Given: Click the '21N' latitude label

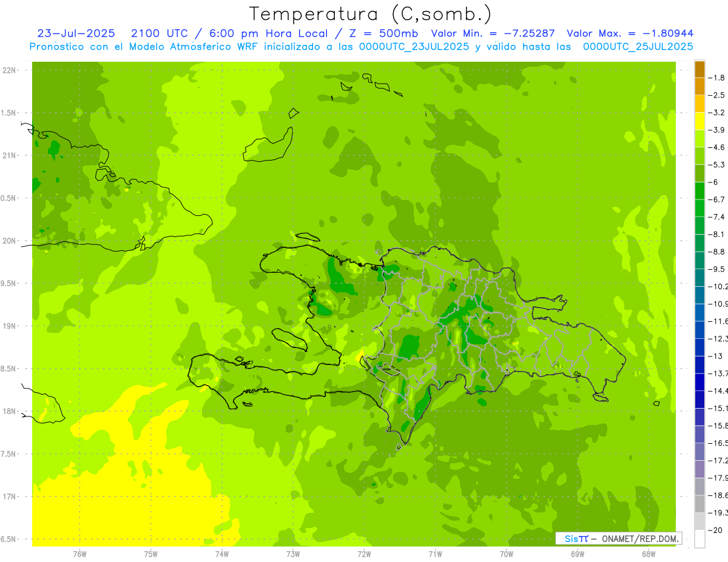Looking at the screenshot, I should [10, 156].
